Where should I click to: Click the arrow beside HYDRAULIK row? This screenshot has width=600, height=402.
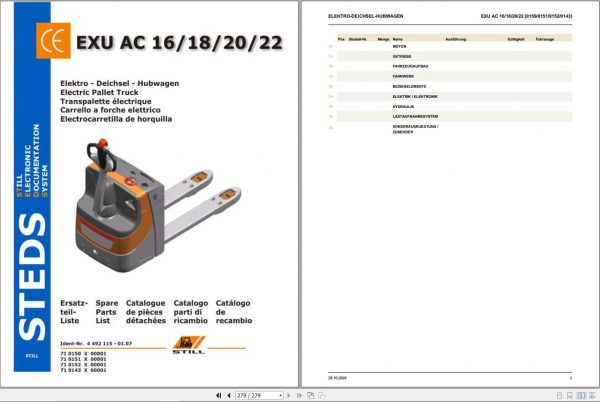pos(331,106)
